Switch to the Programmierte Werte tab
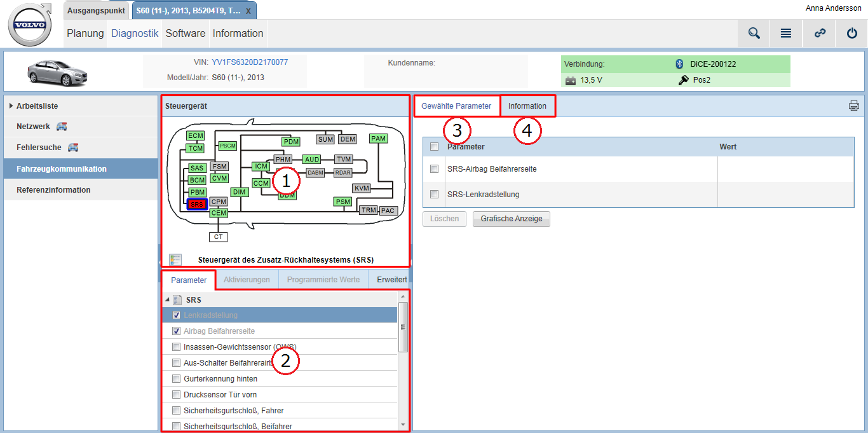Viewport: 868px width, 433px height. 323,280
